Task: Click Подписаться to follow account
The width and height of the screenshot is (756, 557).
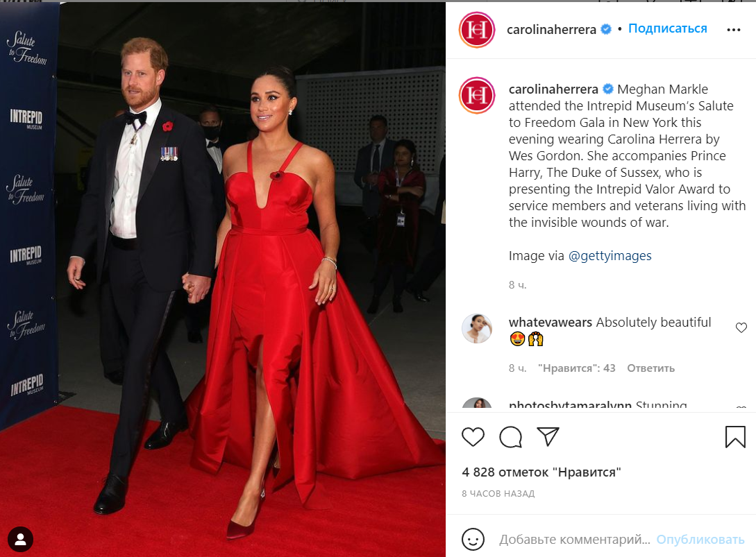Action: (667, 28)
